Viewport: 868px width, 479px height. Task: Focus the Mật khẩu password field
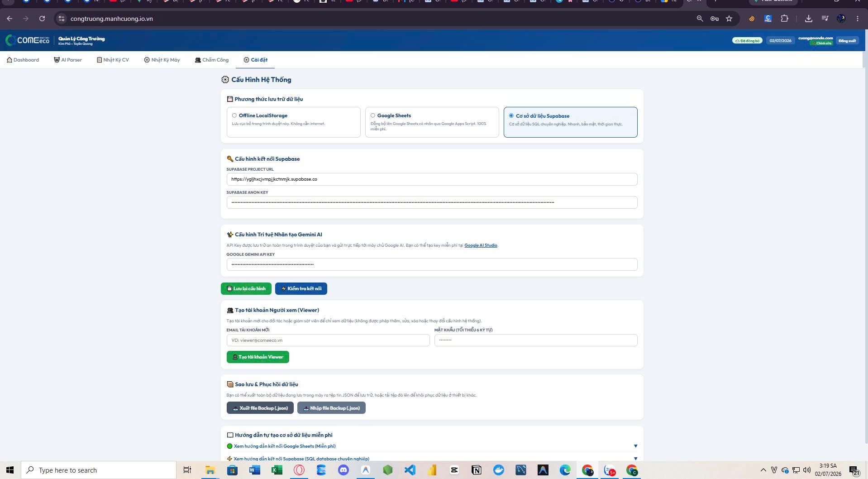click(x=536, y=340)
